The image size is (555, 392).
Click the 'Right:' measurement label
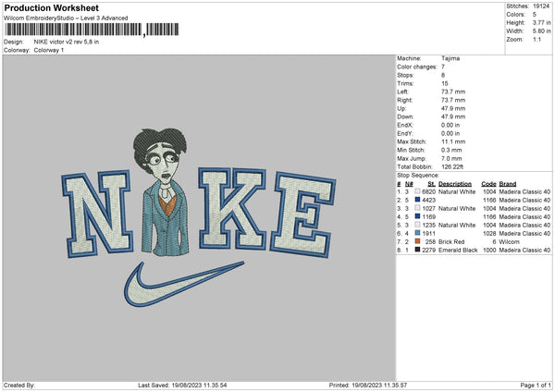click(404, 100)
